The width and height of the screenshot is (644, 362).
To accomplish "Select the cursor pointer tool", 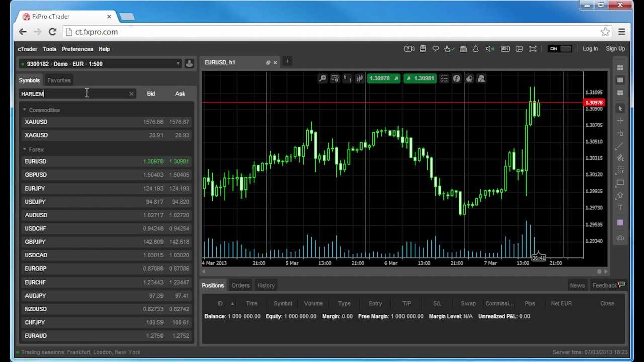I will click(x=620, y=109).
